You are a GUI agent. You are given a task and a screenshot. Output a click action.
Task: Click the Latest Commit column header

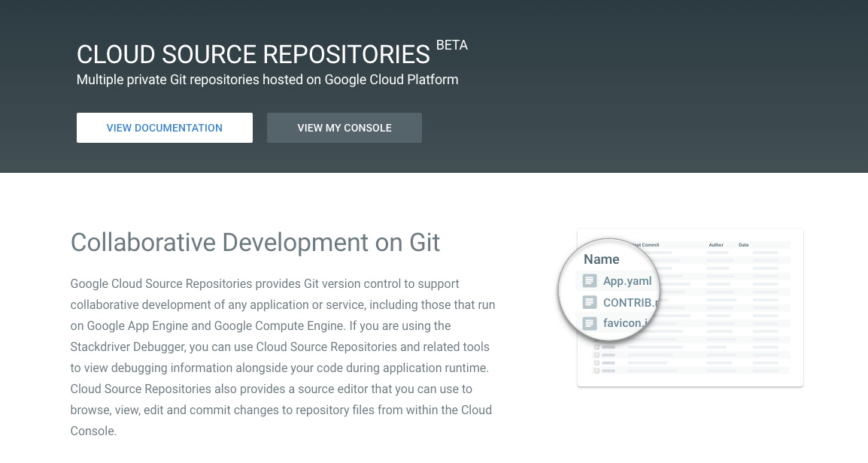(x=645, y=244)
